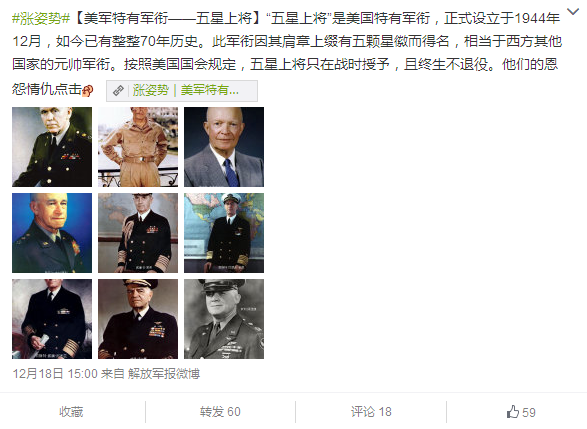
Task: Click the 解放军报微博 source link
Action: click(164, 374)
